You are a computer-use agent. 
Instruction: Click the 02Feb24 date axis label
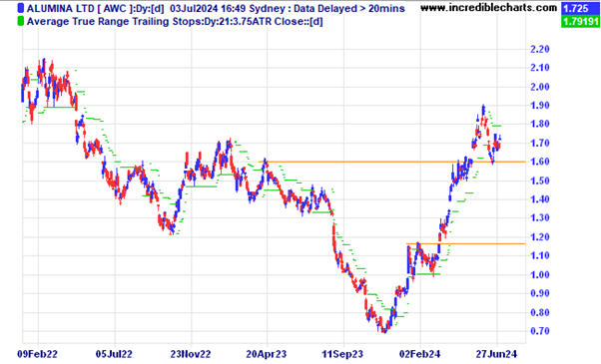(419, 354)
